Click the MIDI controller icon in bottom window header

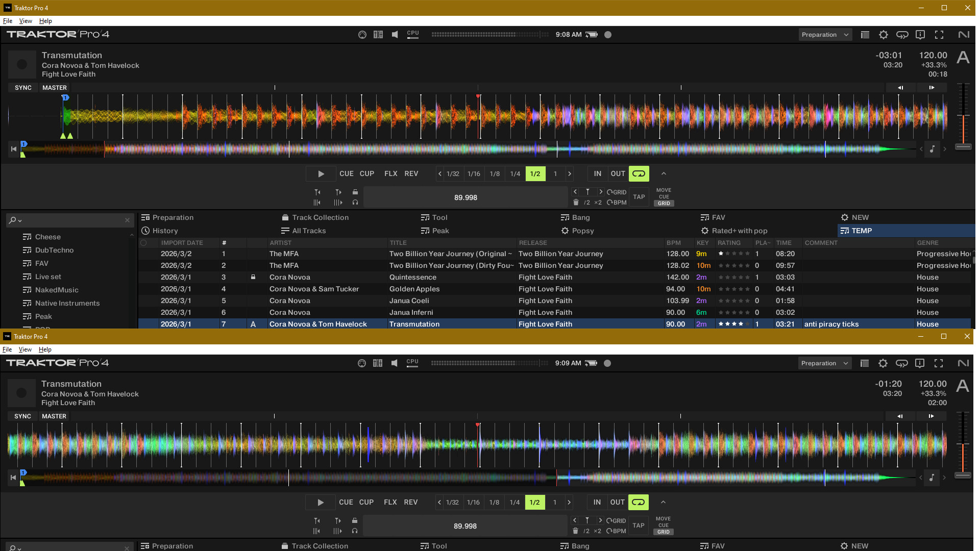tap(362, 363)
